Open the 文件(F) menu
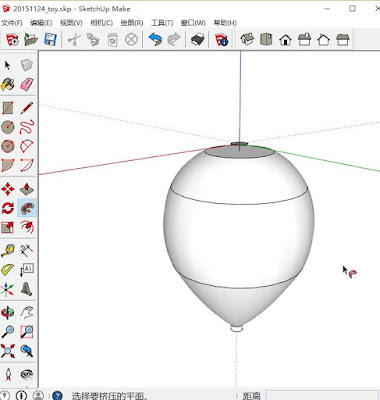This screenshot has height=400, width=380. click(x=12, y=23)
